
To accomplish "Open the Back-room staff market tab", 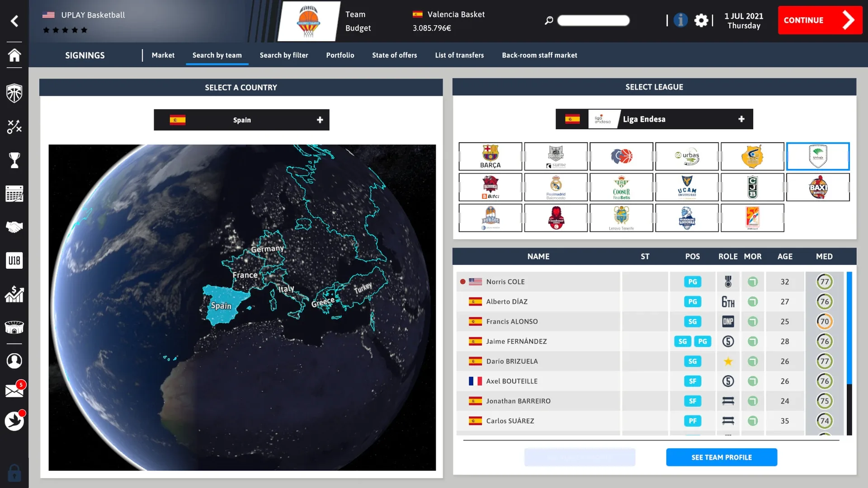I will tap(539, 55).
